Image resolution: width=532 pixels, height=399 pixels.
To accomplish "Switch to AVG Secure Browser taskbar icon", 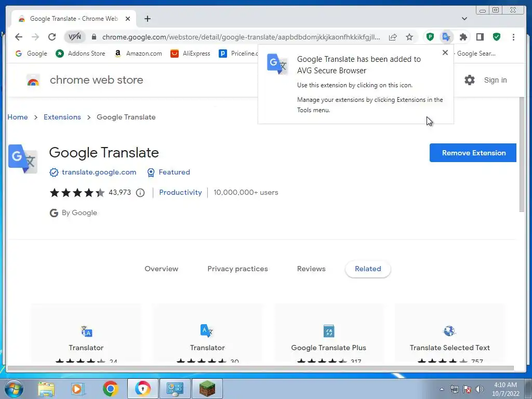I will pyautogui.click(x=142, y=389).
